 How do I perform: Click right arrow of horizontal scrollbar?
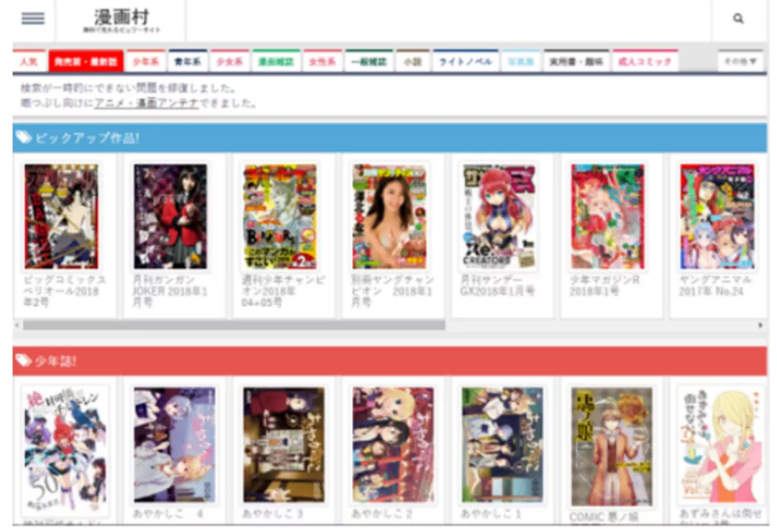(x=760, y=326)
